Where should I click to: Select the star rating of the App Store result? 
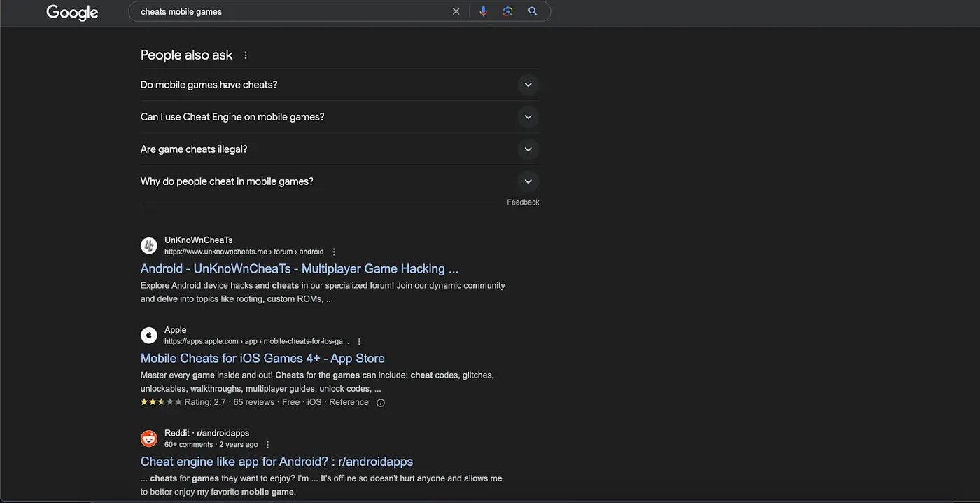tap(161, 402)
